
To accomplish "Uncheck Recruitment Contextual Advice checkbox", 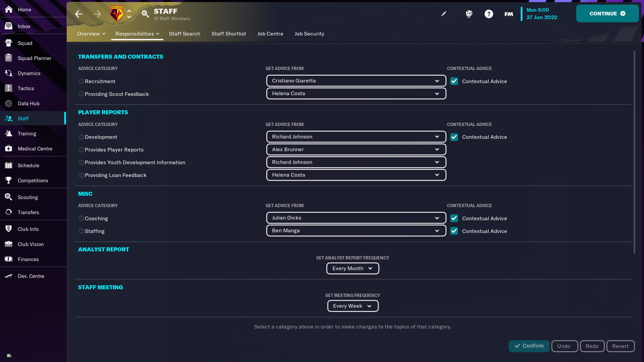I will [x=454, y=81].
